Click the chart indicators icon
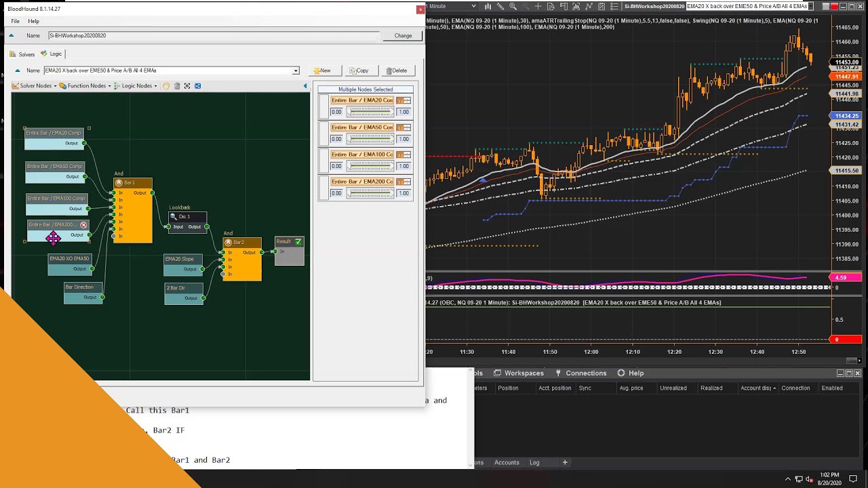The width and height of the screenshot is (868, 488). [588, 6]
